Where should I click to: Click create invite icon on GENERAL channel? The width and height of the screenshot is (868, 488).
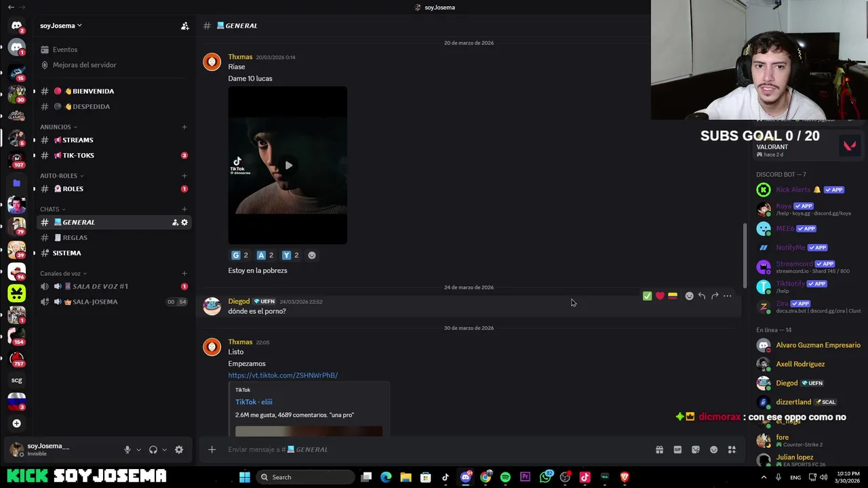tap(175, 222)
